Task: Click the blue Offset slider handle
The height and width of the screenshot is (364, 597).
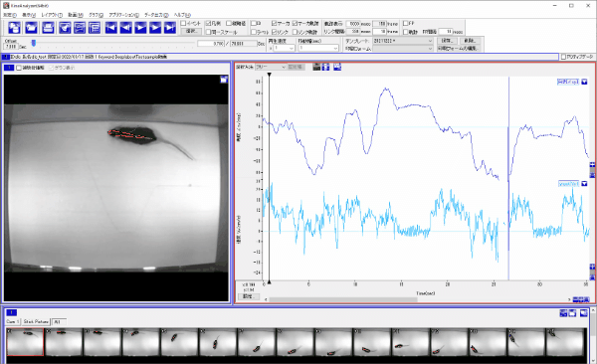Action: 34,43
